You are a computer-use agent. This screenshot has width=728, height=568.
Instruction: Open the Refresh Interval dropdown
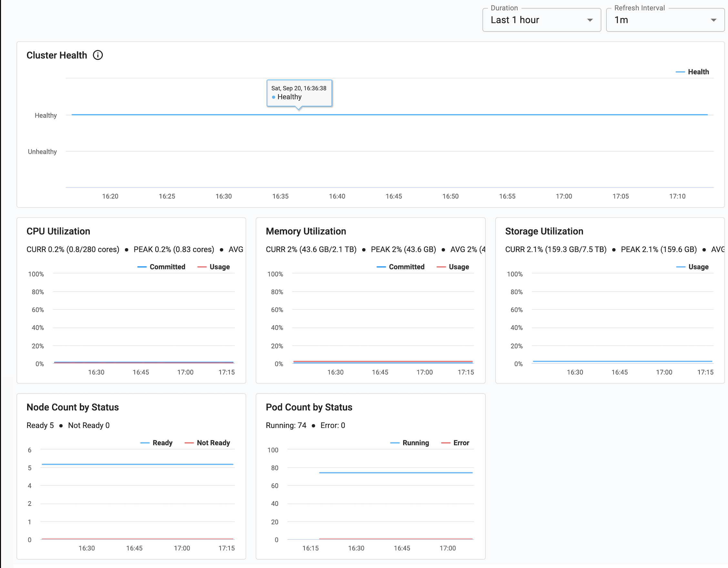665,20
